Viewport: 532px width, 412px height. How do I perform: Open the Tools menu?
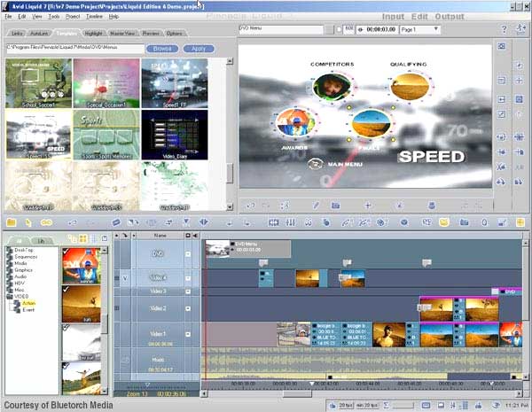(x=54, y=16)
